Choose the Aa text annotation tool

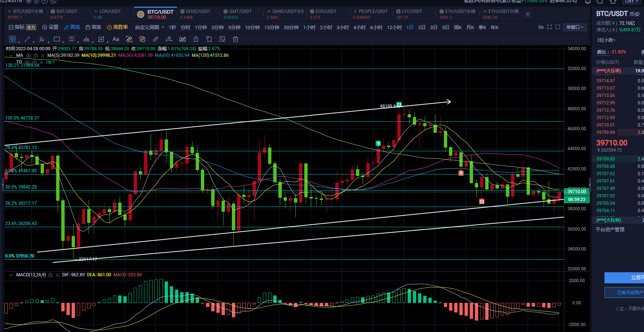tap(116, 39)
